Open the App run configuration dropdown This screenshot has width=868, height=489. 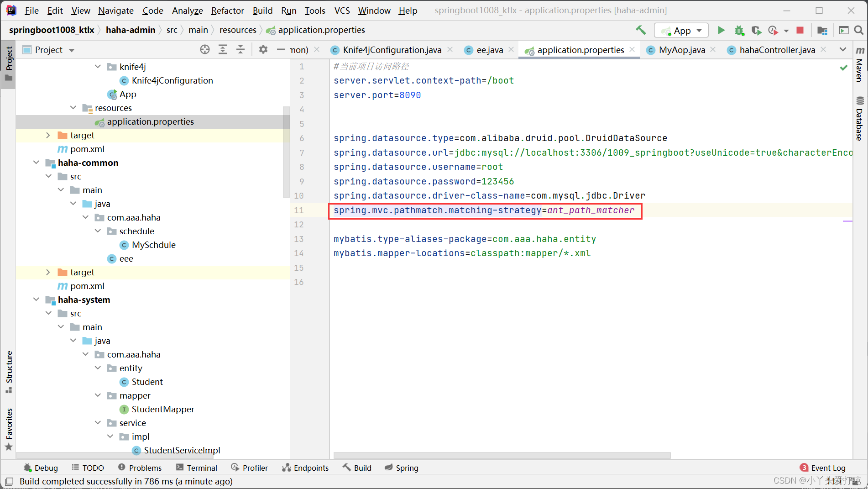[x=681, y=30]
